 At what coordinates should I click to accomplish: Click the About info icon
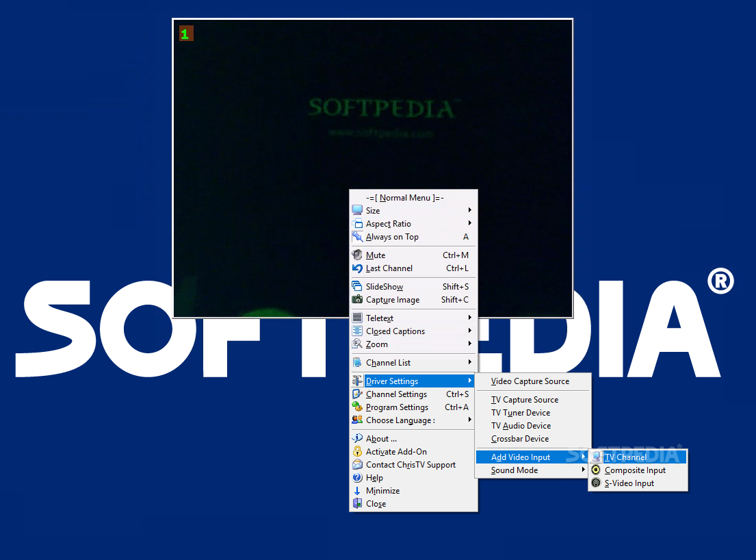[x=357, y=438]
